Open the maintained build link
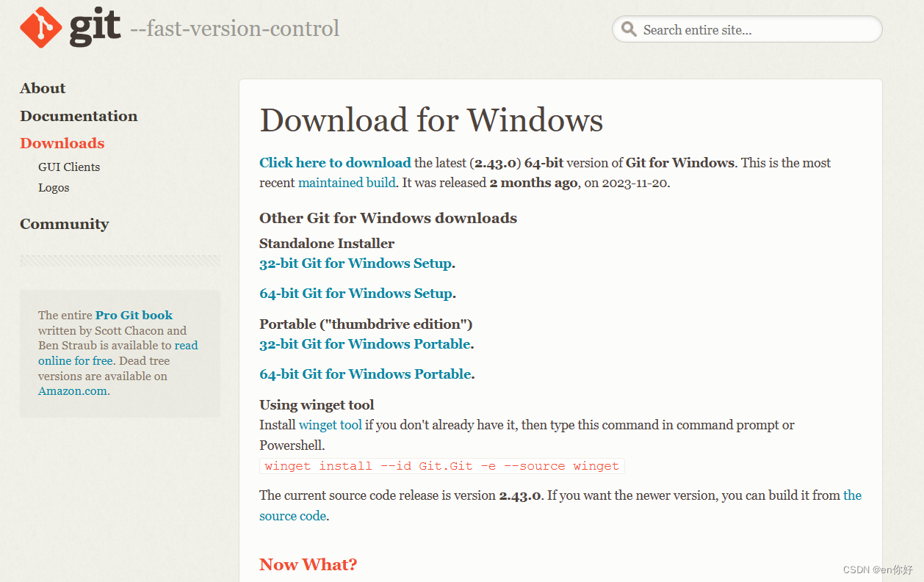This screenshot has width=924, height=582. click(346, 183)
